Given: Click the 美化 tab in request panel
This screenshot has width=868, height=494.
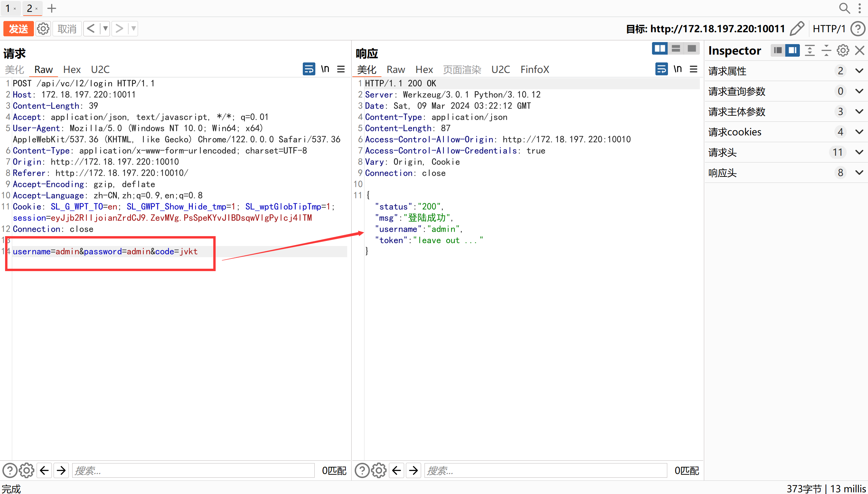Looking at the screenshot, I should point(16,69).
